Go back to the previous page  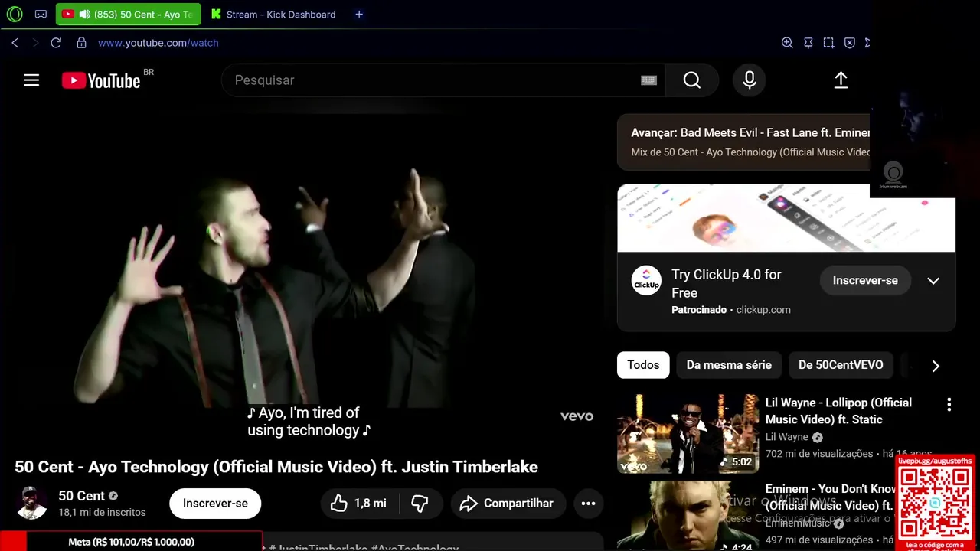pos(15,43)
